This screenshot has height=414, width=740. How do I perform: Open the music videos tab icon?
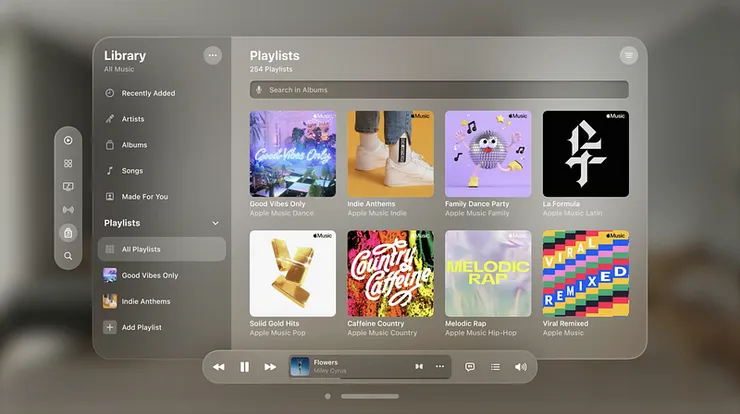coord(68,186)
